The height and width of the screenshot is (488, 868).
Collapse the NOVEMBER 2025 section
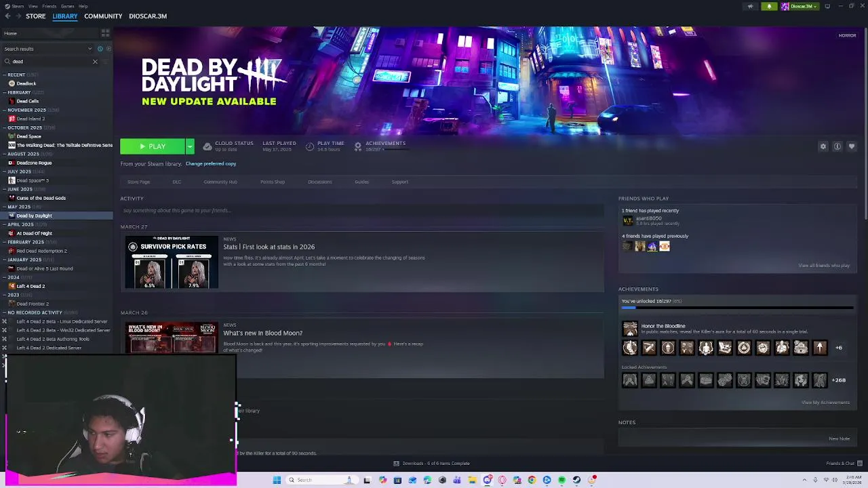(x=5, y=110)
